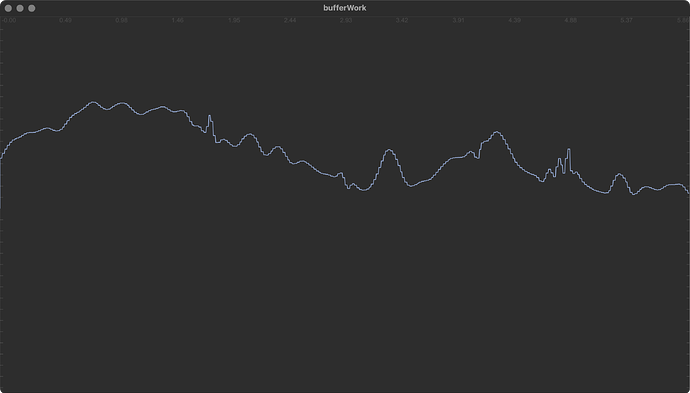Click the 2.93 time ruler label
Image resolution: width=690 pixels, height=393 pixels.
pyautogui.click(x=346, y=21)
